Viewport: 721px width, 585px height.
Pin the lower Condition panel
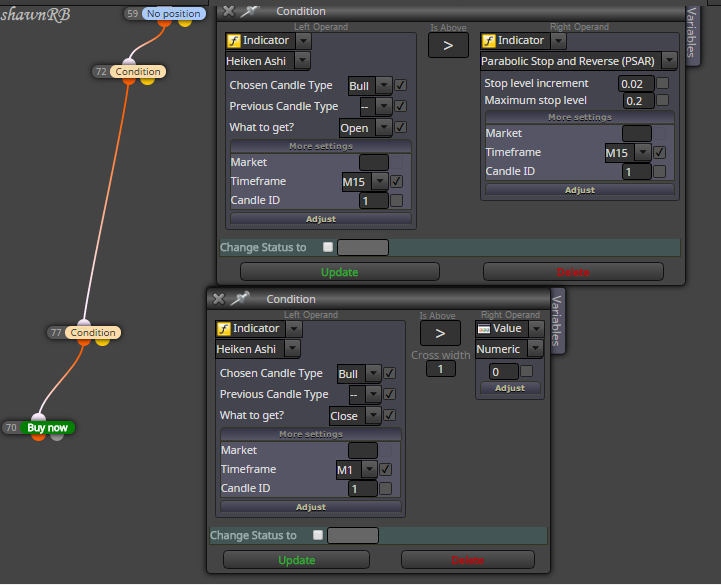click(240, 298)
